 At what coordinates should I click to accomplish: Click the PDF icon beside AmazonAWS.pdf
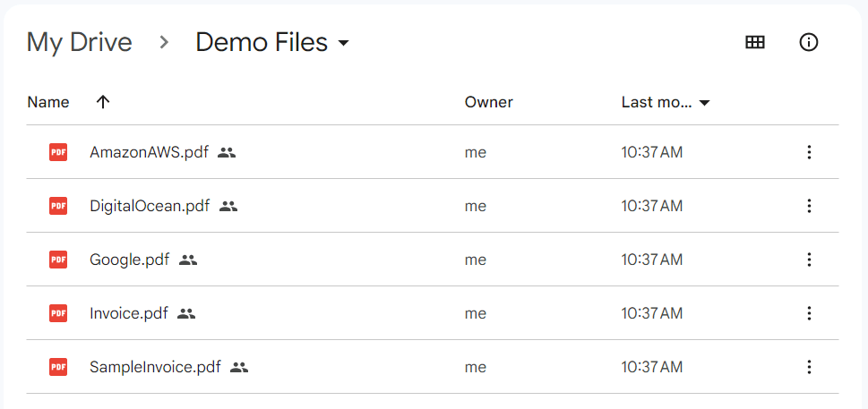tap(58, 152)
